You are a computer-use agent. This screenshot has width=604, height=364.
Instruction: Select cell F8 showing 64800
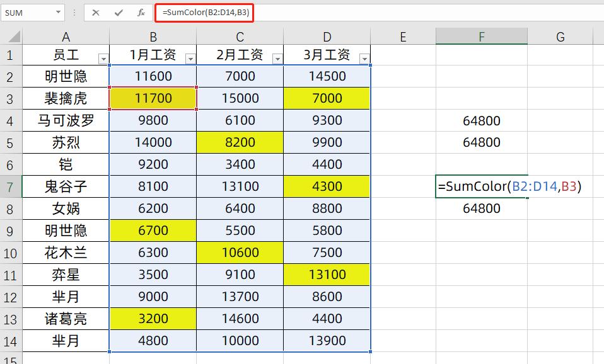click(481, 208)
